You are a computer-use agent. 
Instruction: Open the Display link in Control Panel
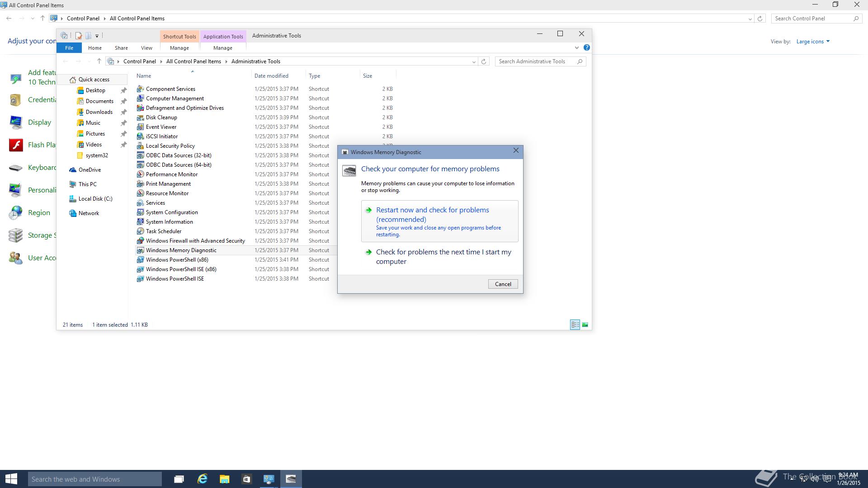tap(39, 122)
